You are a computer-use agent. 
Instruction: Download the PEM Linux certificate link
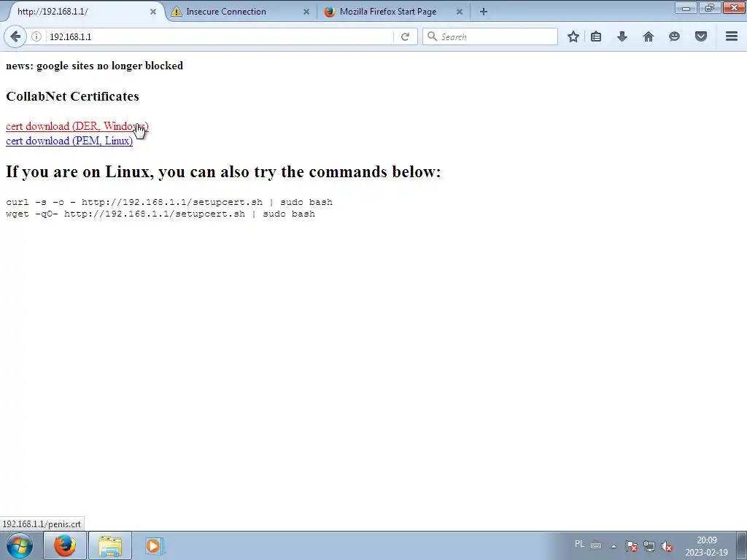coord(69,141)
